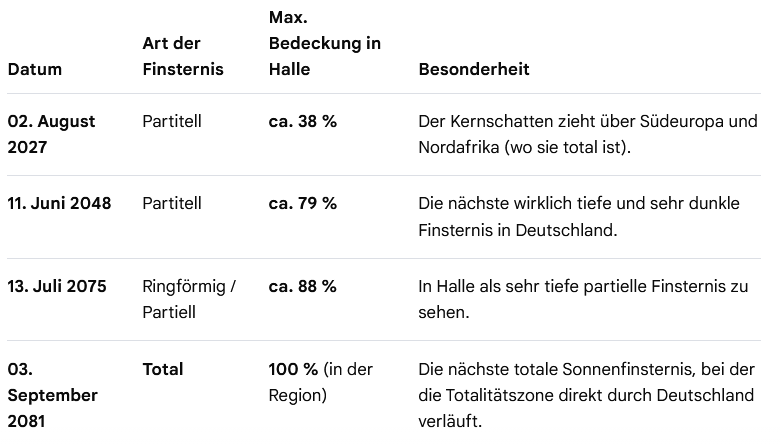781x447 pixels.
Task: Click the Art der Finsternis header
Action: 183,56
